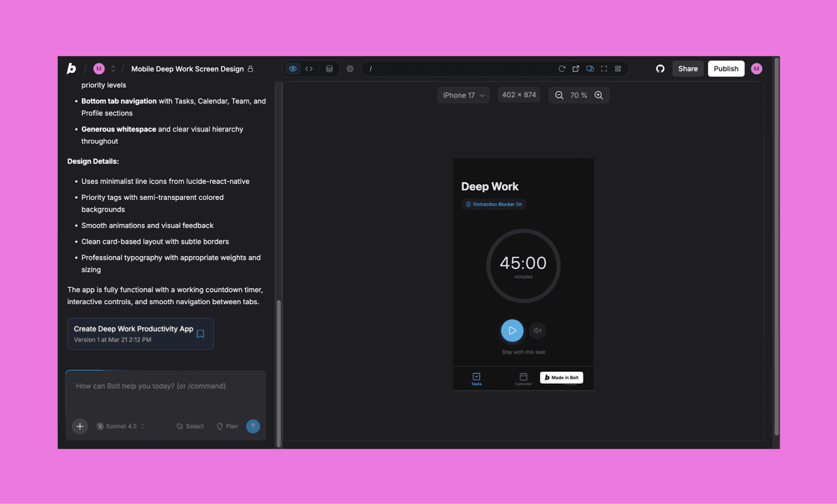Zoom in on the preview canvas
This screenshot has width=837, height=504.
(598, 95)
